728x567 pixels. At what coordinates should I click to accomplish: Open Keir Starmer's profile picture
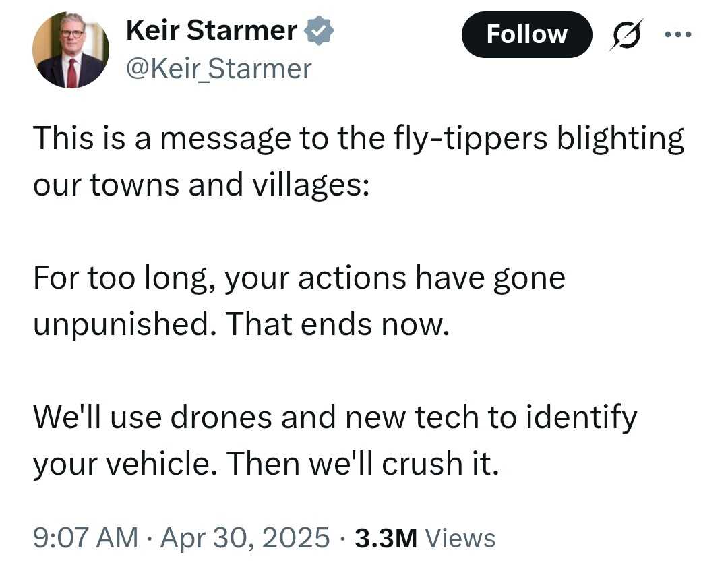pos(71,50)
